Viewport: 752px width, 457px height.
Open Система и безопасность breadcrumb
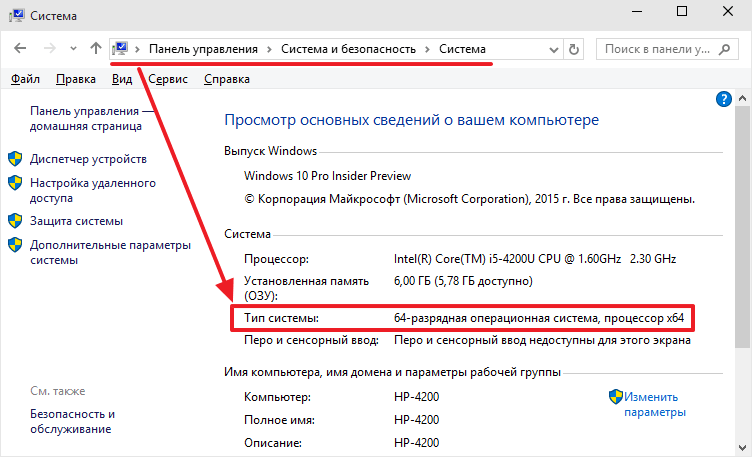coord(348,49)
